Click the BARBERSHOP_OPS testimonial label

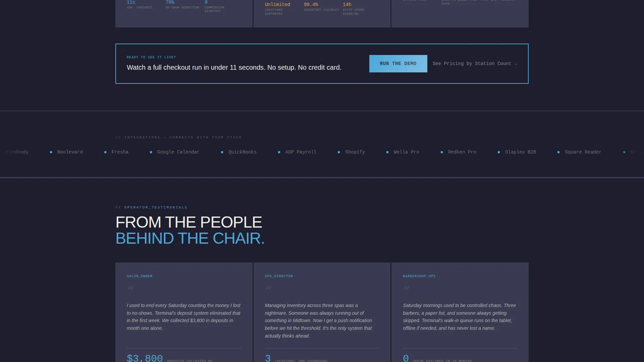[x=419, y=276]
